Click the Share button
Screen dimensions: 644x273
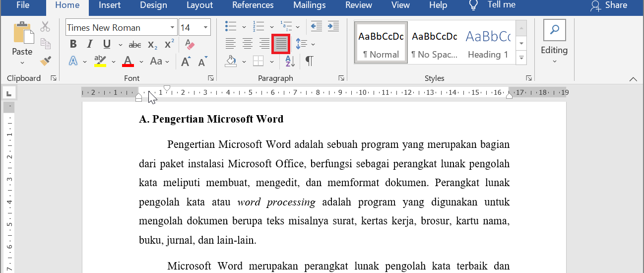609,5
